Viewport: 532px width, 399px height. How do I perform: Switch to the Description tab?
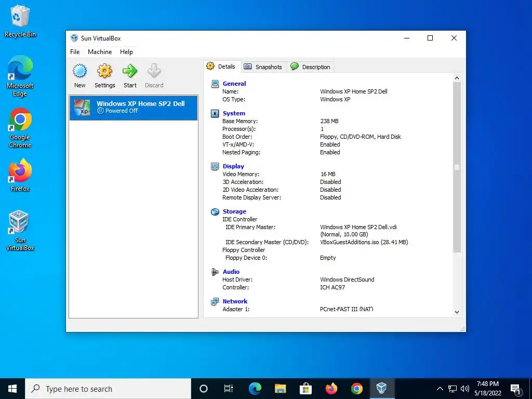(311, 67)
